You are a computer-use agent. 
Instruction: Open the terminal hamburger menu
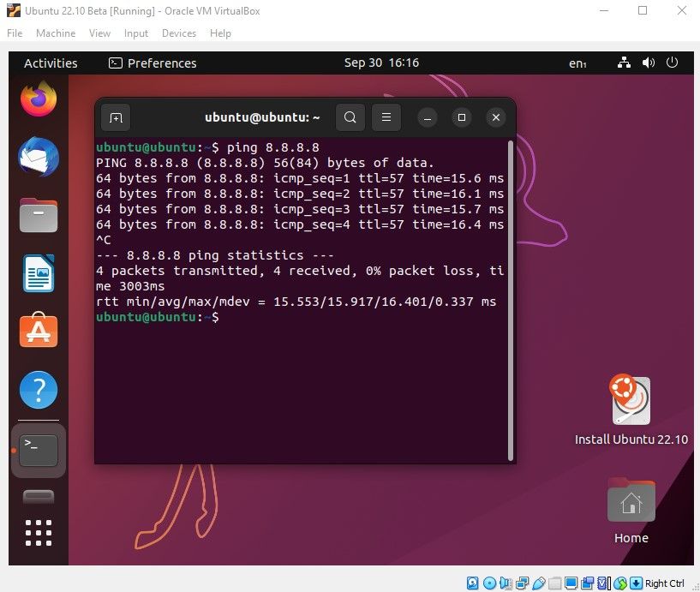point(386,117)
